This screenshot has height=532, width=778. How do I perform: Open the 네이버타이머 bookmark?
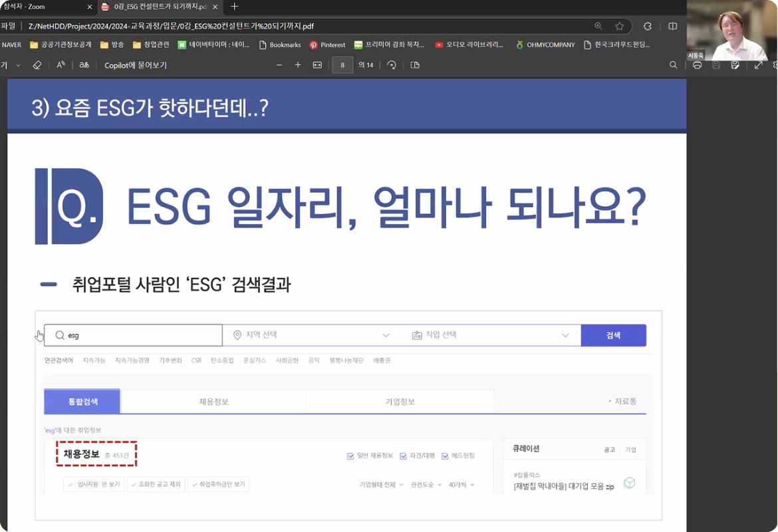coord(213,45)
